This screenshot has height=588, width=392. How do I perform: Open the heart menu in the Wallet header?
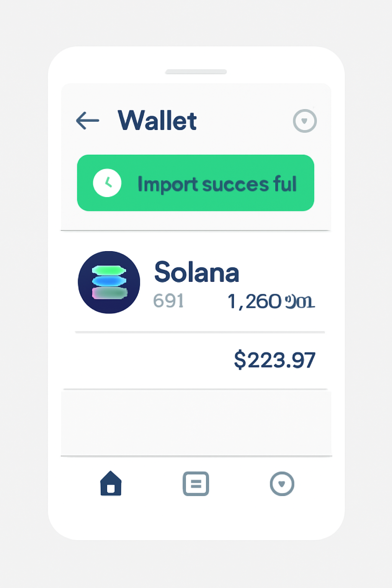[305, 121]
